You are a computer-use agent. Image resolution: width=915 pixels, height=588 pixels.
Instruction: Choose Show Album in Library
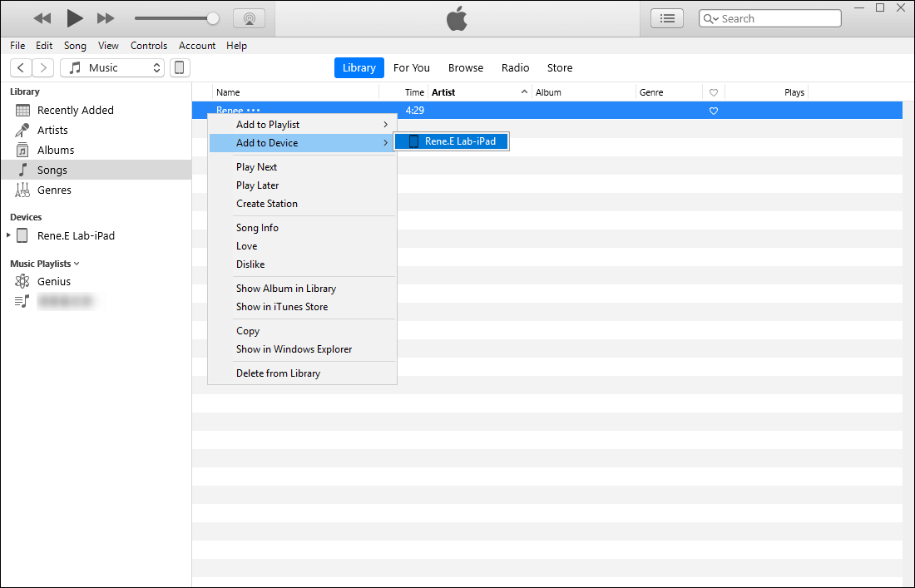click(303, 288)
